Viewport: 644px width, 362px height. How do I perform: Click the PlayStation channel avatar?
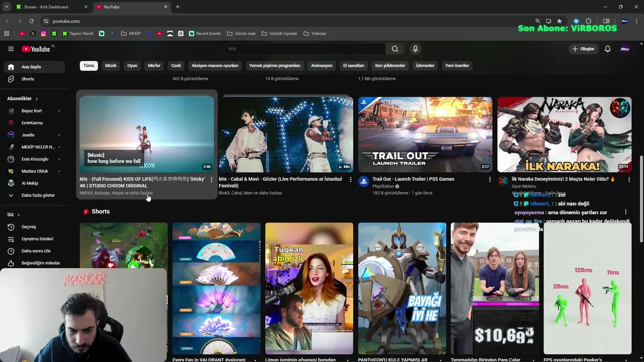(364, 182)
